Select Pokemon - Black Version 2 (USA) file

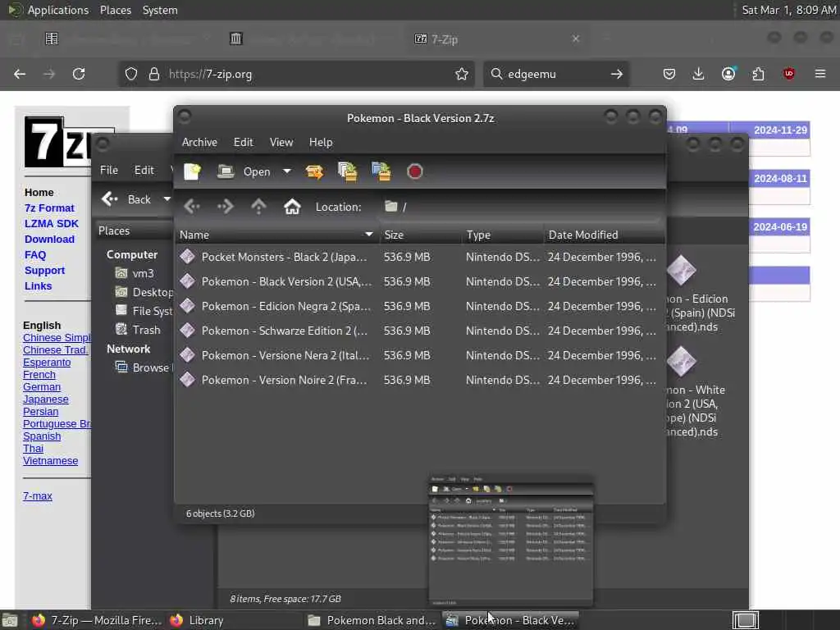click(420, 282)
